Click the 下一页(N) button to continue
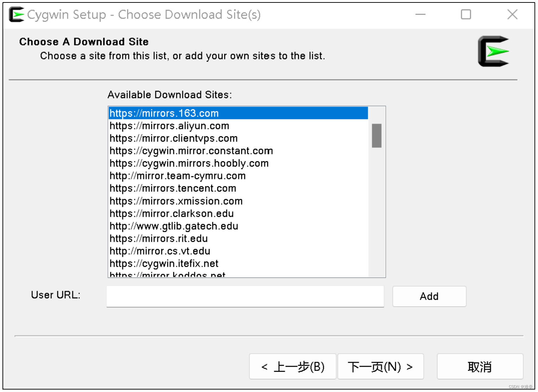Viewport: 538px width, 392px height. tap(380, 366)
